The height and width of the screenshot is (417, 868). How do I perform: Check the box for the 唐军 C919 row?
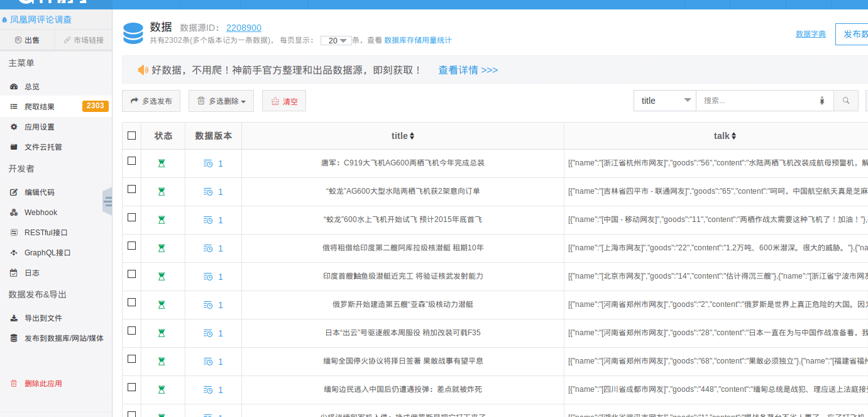(131, 161)
